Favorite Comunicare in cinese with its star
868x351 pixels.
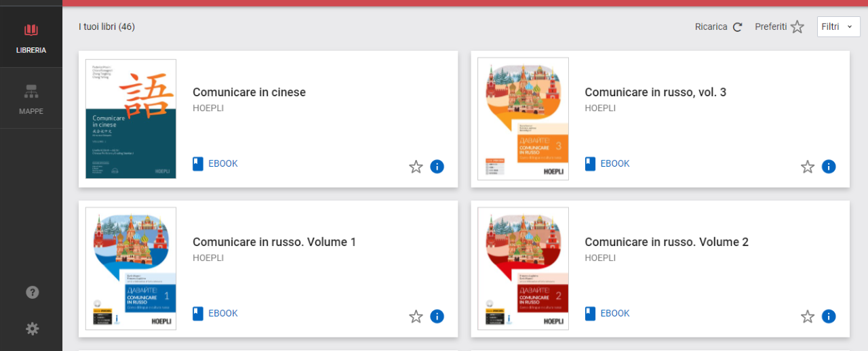pos(416,167)
